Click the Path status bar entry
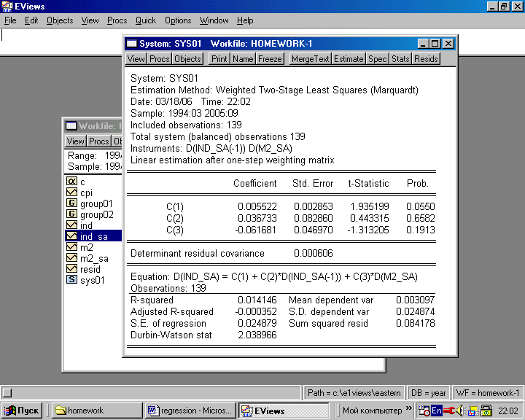The height and width of the screenshot is (420, 525). tap(354, 392)
